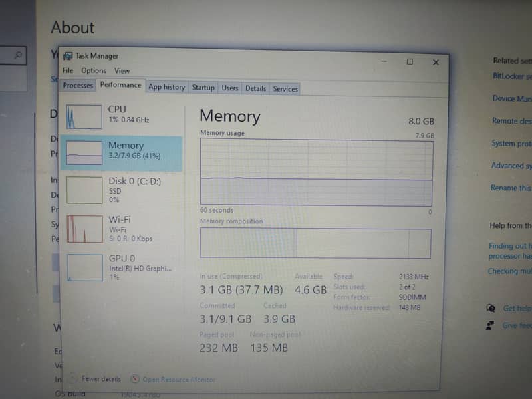Select the Performance tab

click(121, 85)
